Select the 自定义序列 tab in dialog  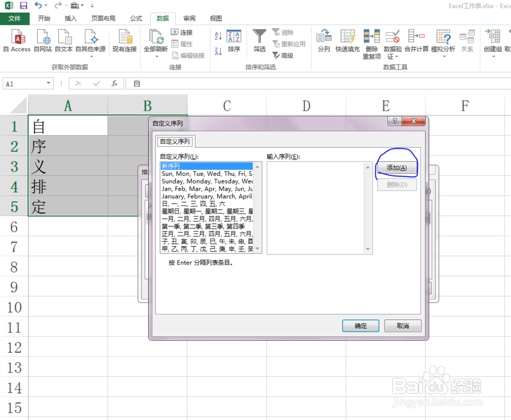pos(175,142)
